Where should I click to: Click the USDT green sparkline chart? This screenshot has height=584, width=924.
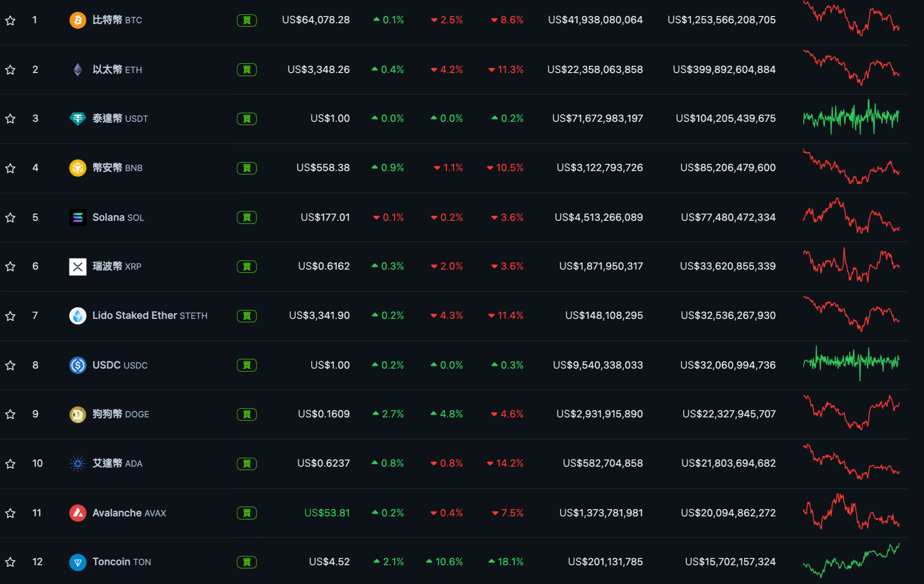click(851, 118)
